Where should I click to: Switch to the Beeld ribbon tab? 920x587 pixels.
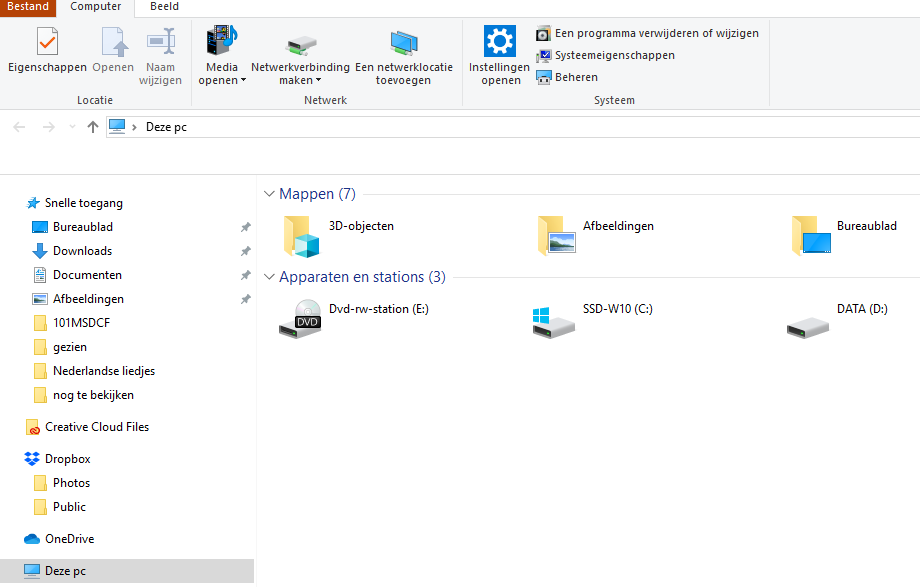click(164, 7)
